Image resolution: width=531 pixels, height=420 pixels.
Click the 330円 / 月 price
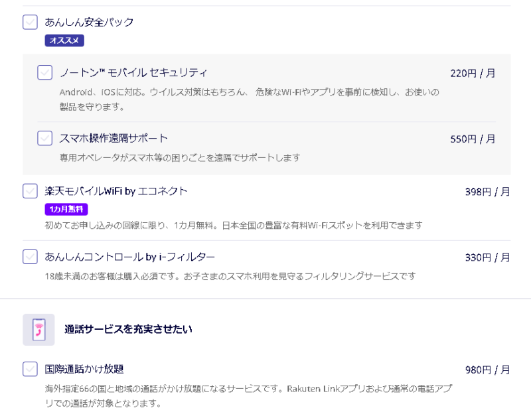(488, 257)
